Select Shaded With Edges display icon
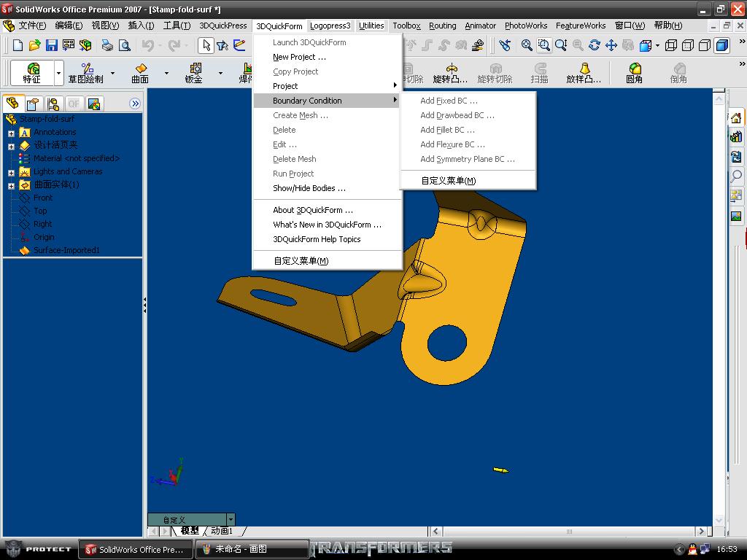This screenshot has width=747, height=560. pos(722,45)
